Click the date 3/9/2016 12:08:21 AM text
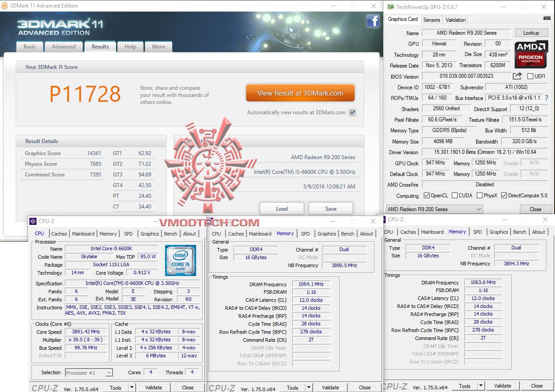Viewport: 555px width, 392px height. coord(329,187)
